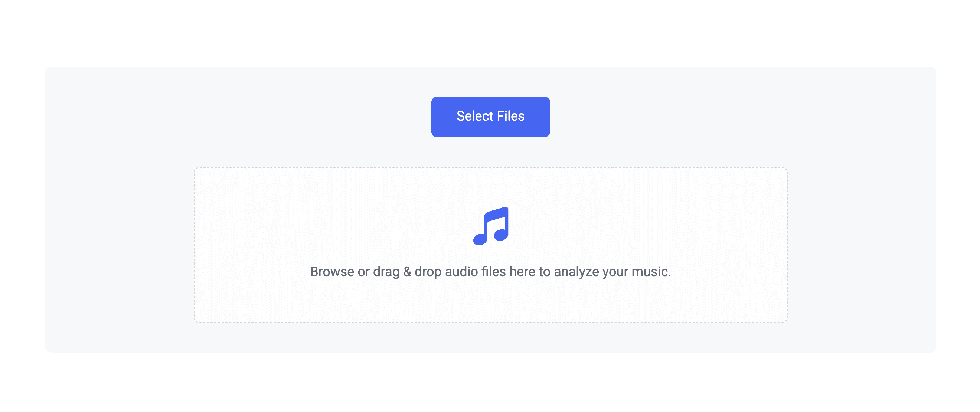Click the audio note symbol in upload box

click(x=491, y=226)
